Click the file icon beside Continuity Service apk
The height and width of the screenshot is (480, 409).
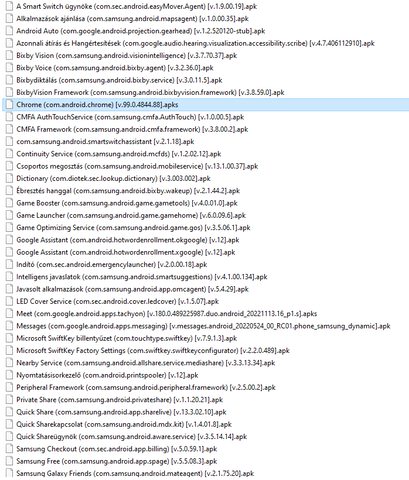pos(10,154)
